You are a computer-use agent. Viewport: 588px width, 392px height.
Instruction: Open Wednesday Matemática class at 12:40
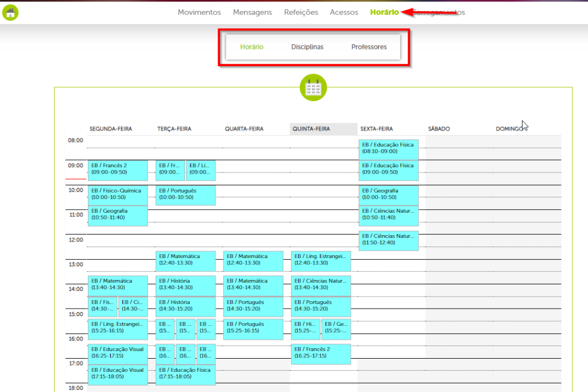pos(253,261)
